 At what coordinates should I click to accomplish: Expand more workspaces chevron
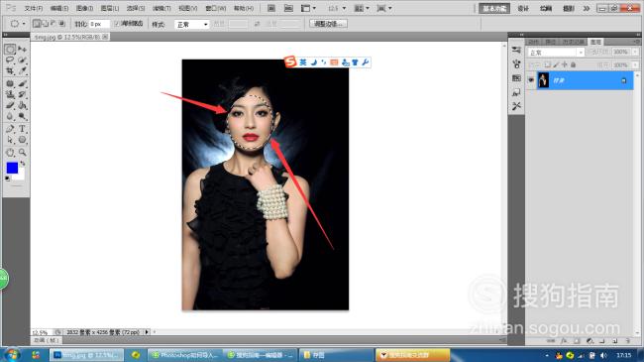tap(587, 8)
